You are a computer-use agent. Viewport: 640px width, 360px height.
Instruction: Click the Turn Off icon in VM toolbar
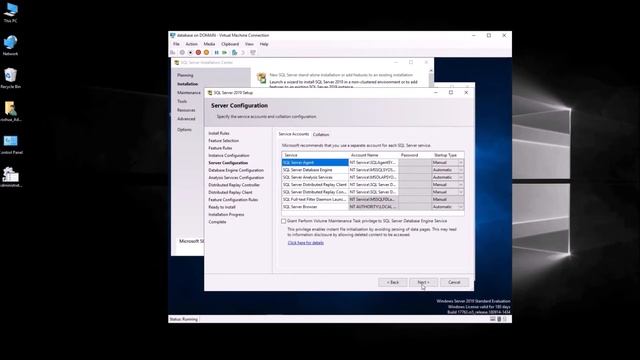pyautogui.click(x=190, y=52)
